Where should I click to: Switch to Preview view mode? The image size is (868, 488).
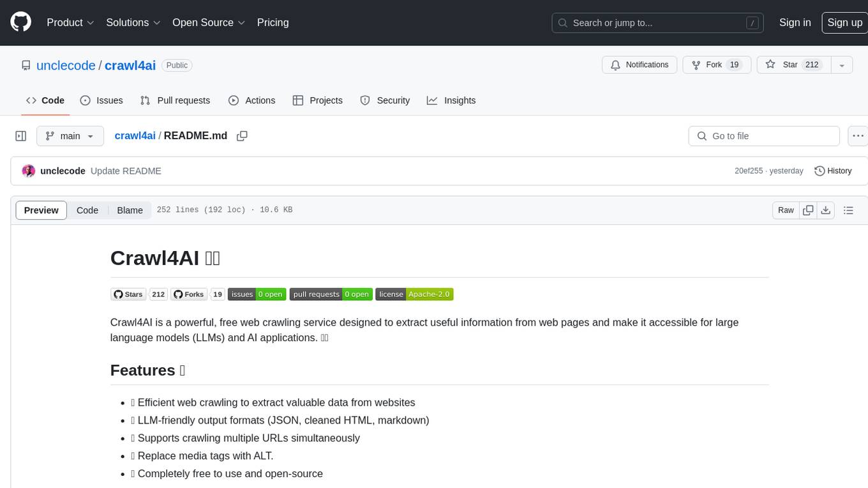[x=41, y=210]
